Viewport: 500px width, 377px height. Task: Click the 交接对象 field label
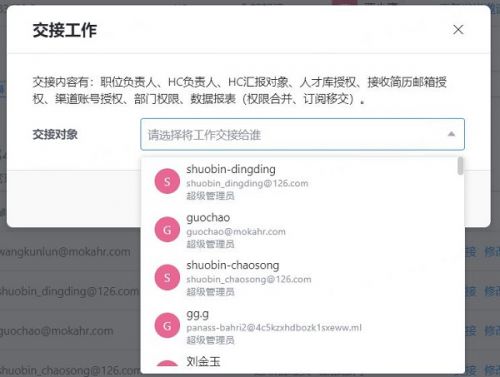coord(55,134)
